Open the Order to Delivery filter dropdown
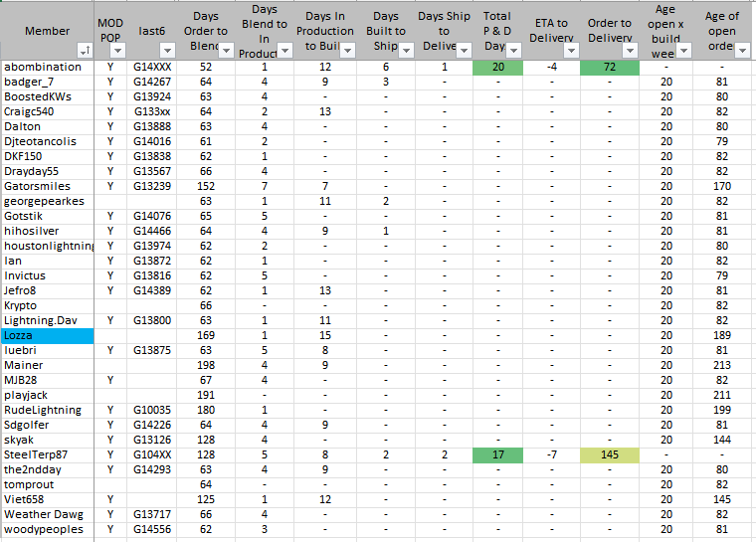This screenshot has width=756, height=542. point(629,49)
